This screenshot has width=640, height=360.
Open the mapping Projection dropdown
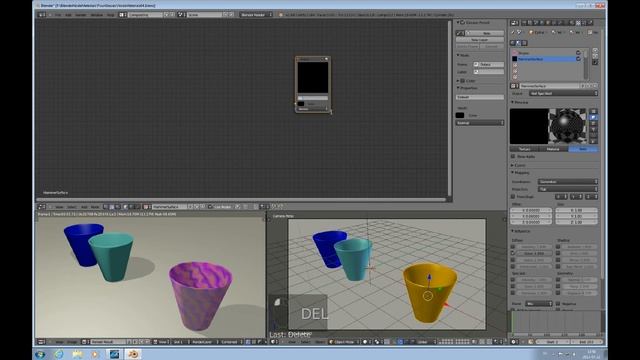pyautogui.click(x=568, y=189)
